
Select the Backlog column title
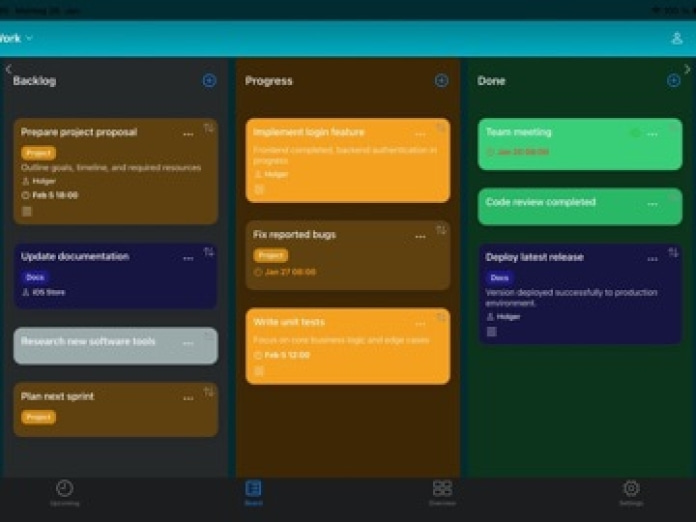pos(35,81)
